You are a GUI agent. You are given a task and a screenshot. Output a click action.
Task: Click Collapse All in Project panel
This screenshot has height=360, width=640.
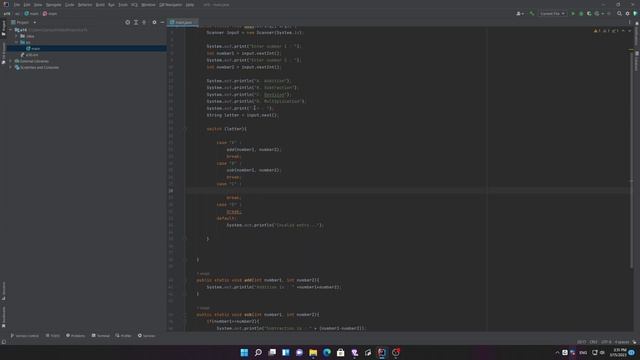pos(144,22)
